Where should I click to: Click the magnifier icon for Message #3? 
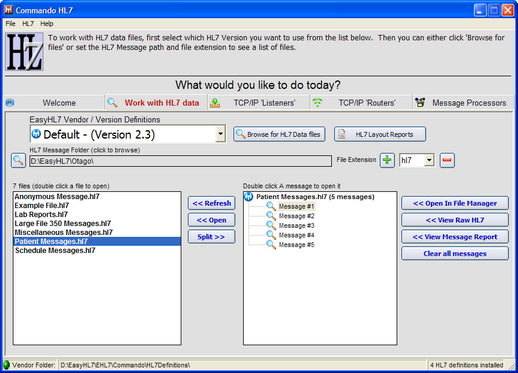[271, 225]
